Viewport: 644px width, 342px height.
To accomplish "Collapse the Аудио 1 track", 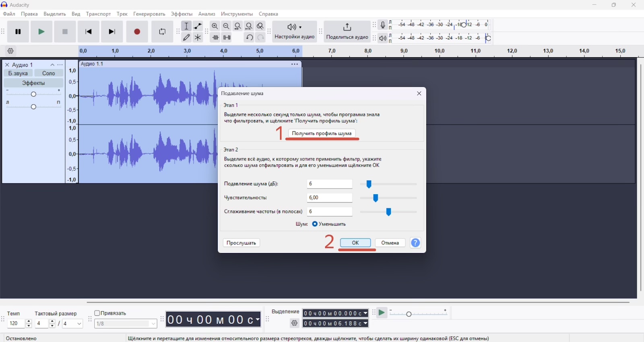I will 52,65.
